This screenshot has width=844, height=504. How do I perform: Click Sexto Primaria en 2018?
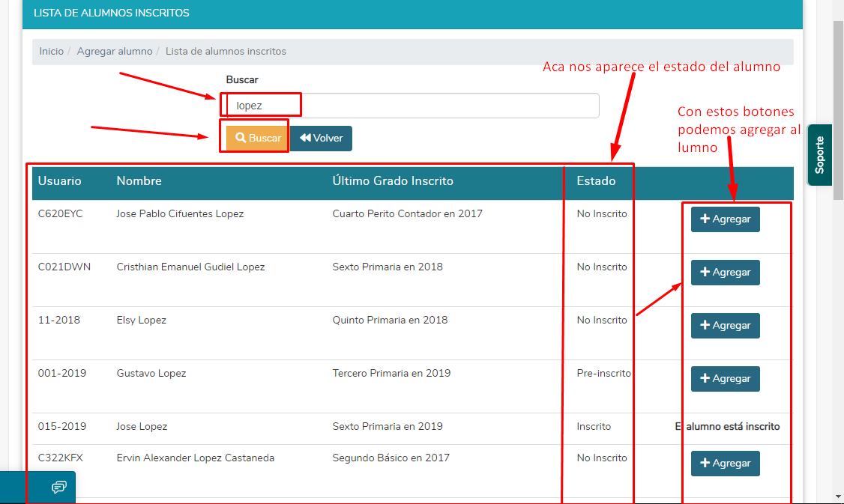[388, 267]
